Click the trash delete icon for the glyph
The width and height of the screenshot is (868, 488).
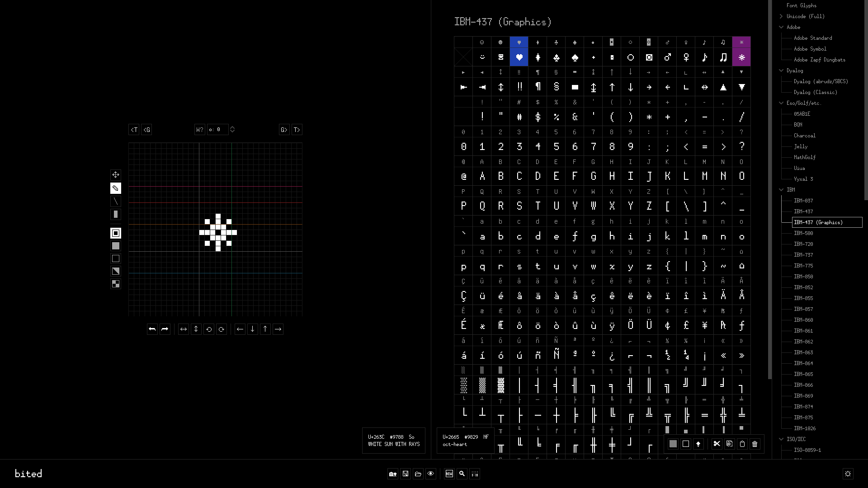coord(754,444)
